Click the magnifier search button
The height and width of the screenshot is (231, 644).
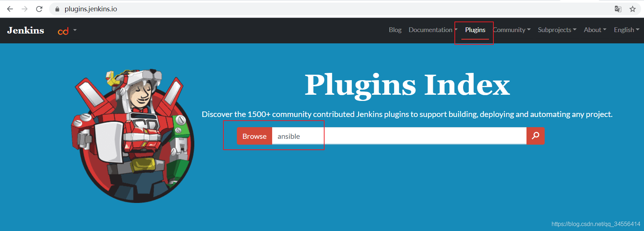pos(536,136)
